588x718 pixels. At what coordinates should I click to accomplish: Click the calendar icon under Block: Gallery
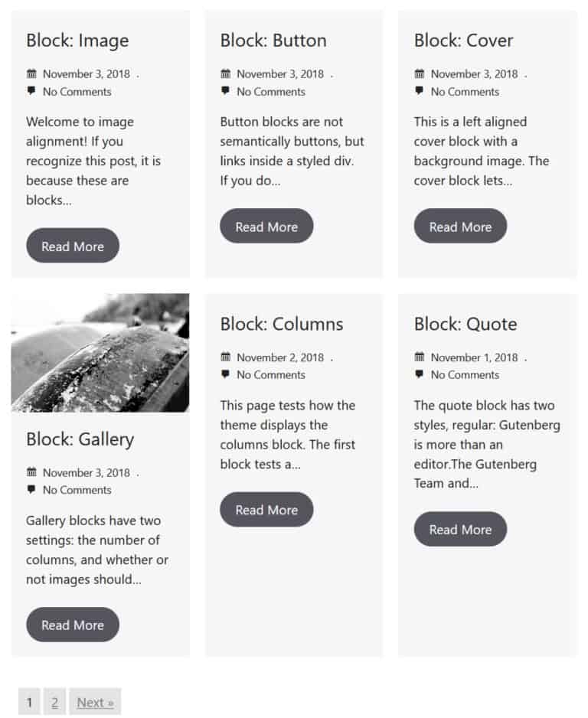pyautogui.click(x=31, y=472)
